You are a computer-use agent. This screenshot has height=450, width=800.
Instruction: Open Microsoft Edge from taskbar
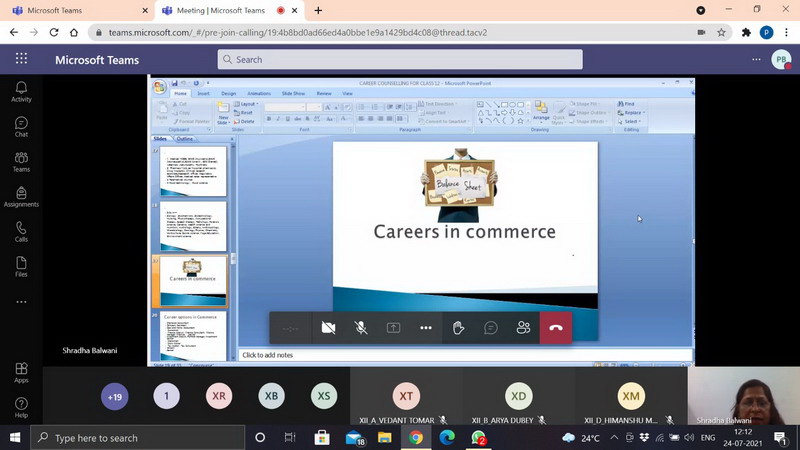[447, 438]
